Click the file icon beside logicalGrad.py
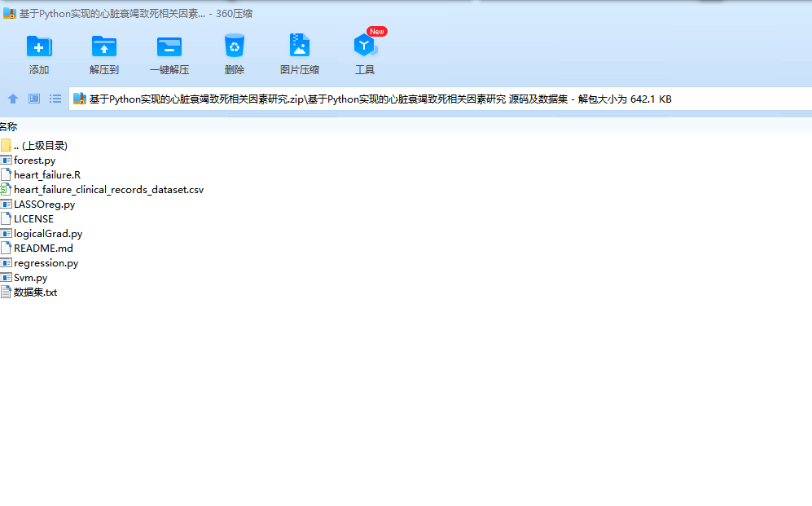812x506 pixels. click(6, 234)
